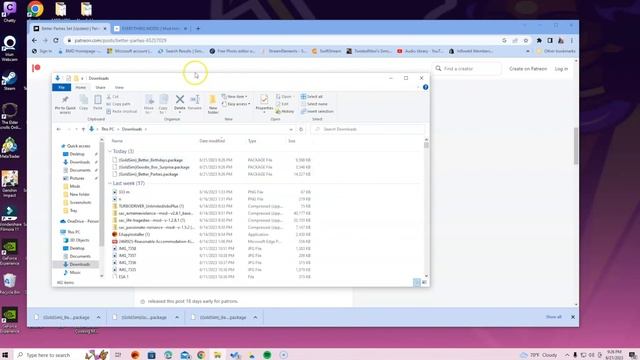
Task: Switch to the Home ribbon tab
Action: (x=80, y=87)
